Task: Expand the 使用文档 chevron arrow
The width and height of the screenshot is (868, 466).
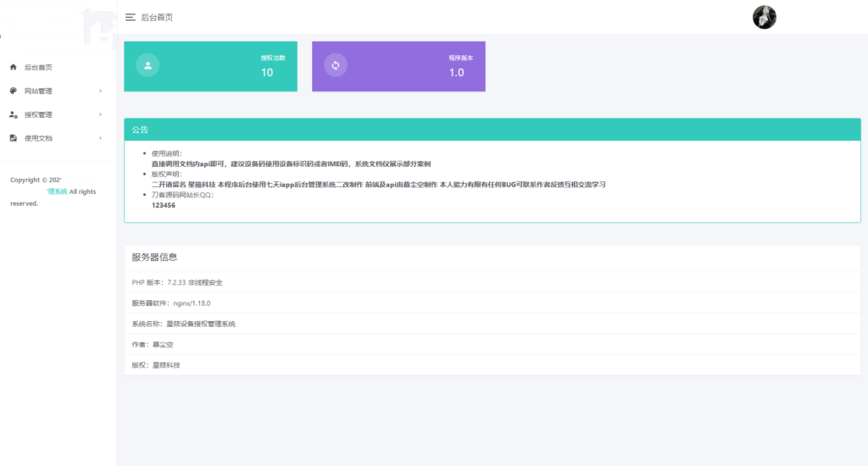Action: tap(100, 138)
